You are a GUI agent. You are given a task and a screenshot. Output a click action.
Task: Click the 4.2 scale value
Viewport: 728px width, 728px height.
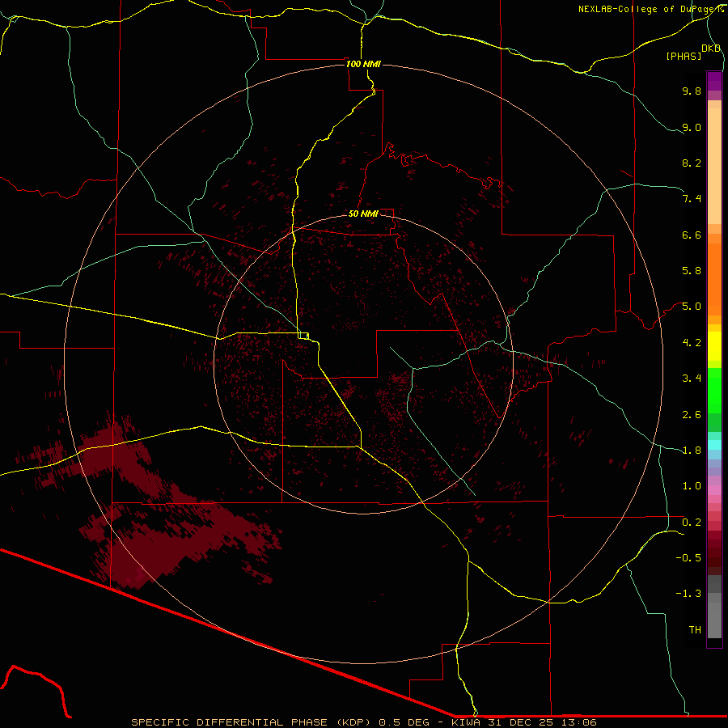click(692, 343)
